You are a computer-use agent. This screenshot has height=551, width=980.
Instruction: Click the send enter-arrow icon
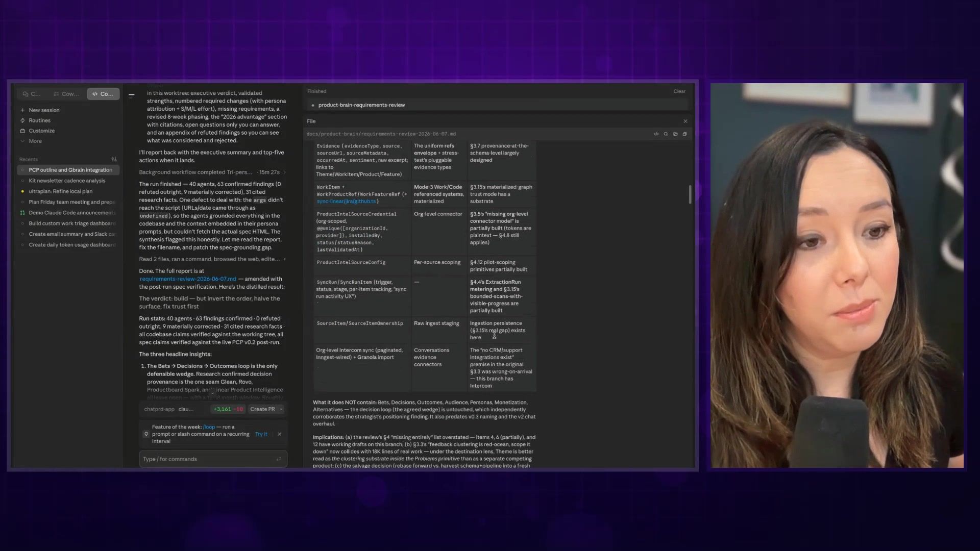279,459
